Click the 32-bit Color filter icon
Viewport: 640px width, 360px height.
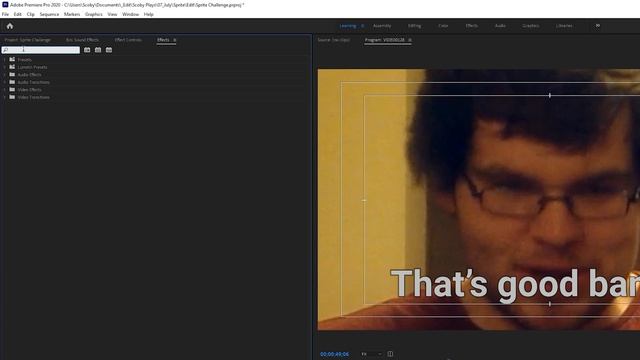pos(98,50)
